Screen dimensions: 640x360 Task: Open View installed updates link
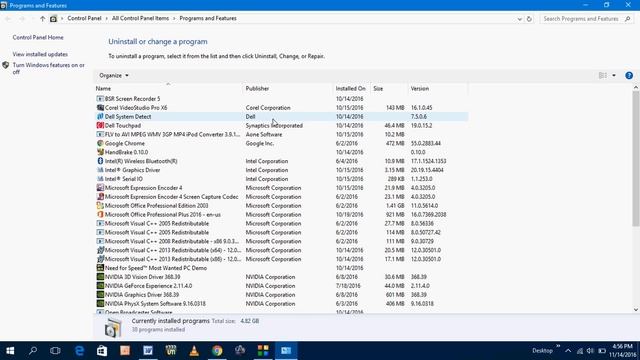[40, 54]
